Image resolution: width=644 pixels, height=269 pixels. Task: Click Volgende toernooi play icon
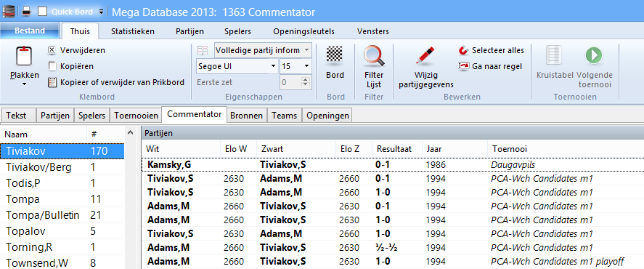click(x=594, y=55)
